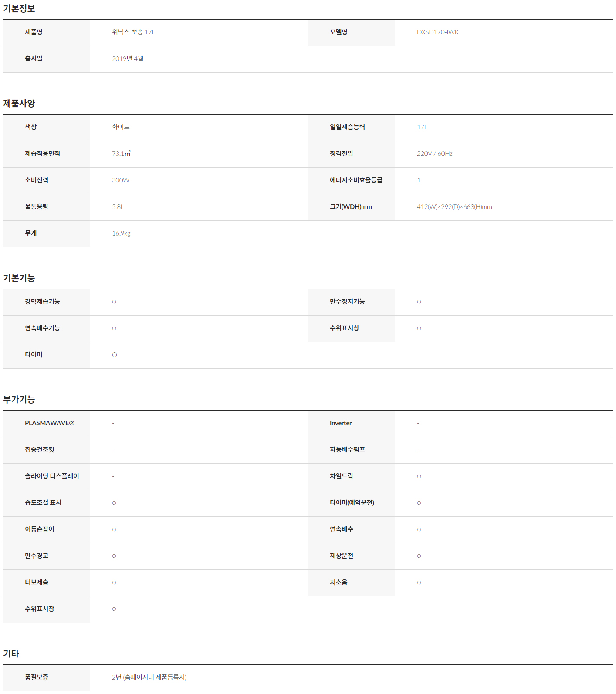Viewport: 616px width, 694px height.
Task: Click the 기본기능 section heading
Action: tap(19, 278)
